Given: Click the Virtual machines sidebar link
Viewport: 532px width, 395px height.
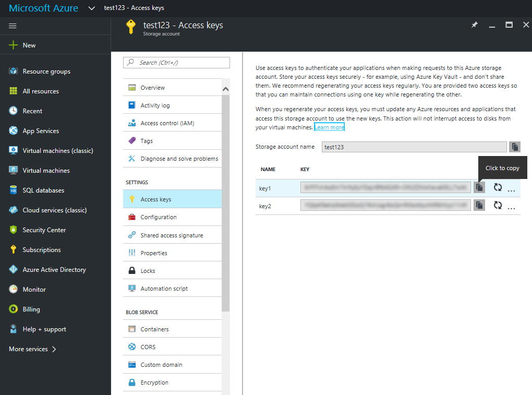Looking at the screenshot, I should 46,170.
